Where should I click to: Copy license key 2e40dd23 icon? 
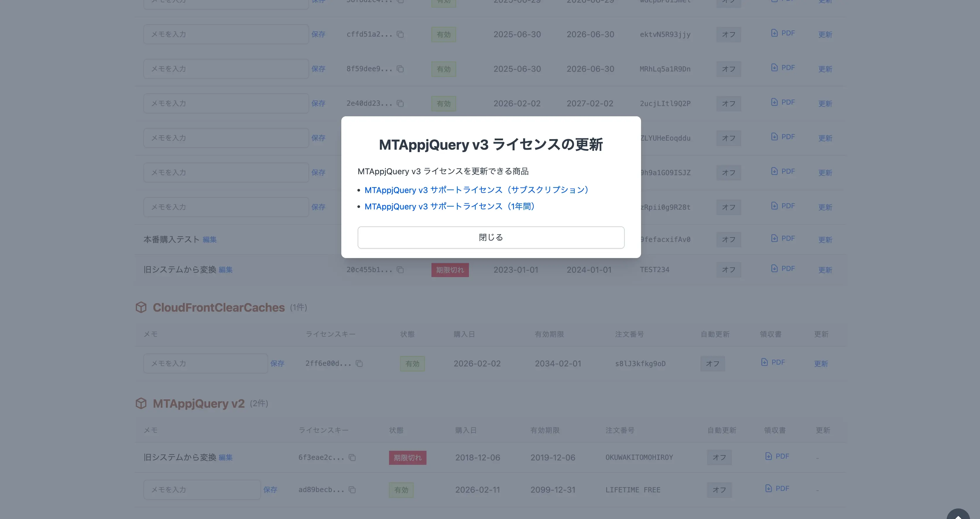coord(400,104)
